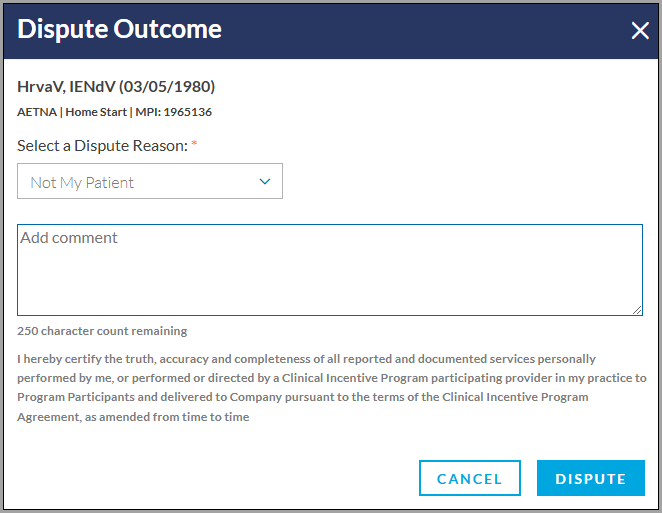Click the Dispute Outcome title text
Image resolution: width=662 pixels, height=513 pixels.
(119, 29)
